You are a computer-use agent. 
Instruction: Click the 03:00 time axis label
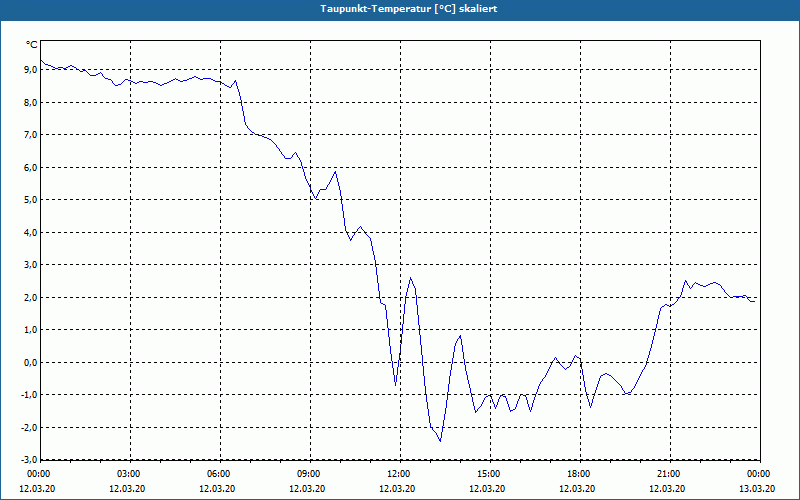click(130, 474)
